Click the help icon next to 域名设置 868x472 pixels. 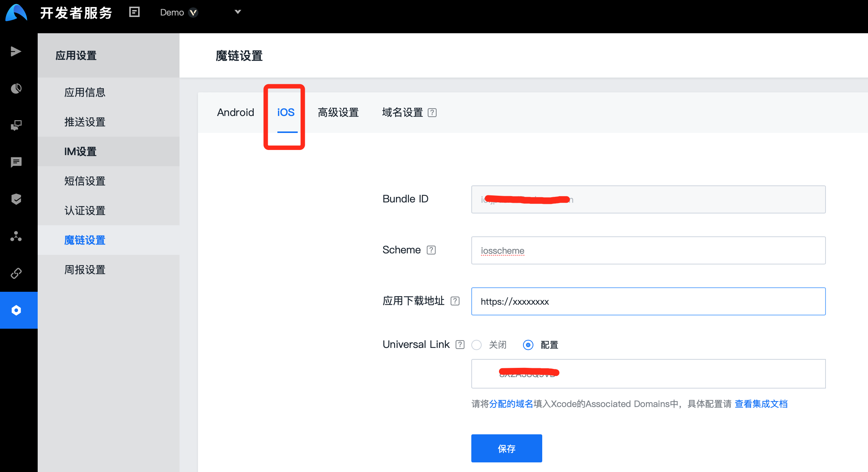[x=432, y=113]
